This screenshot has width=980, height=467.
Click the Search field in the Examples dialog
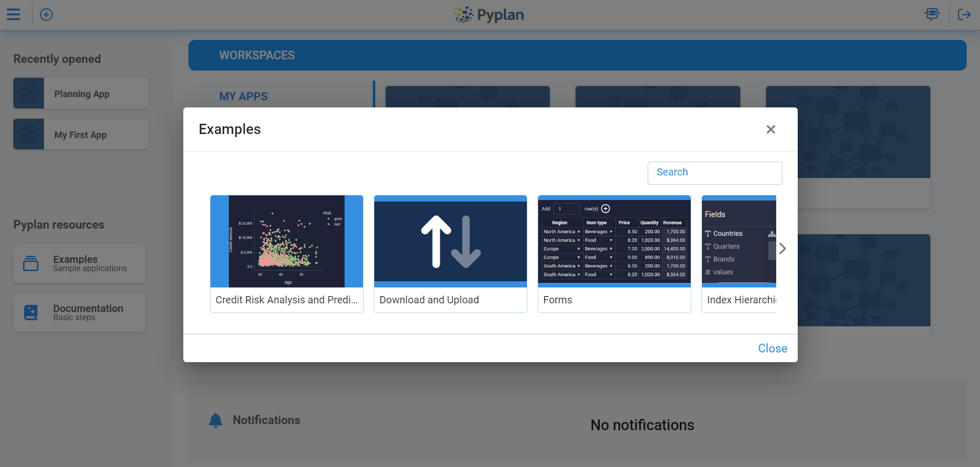714,172
